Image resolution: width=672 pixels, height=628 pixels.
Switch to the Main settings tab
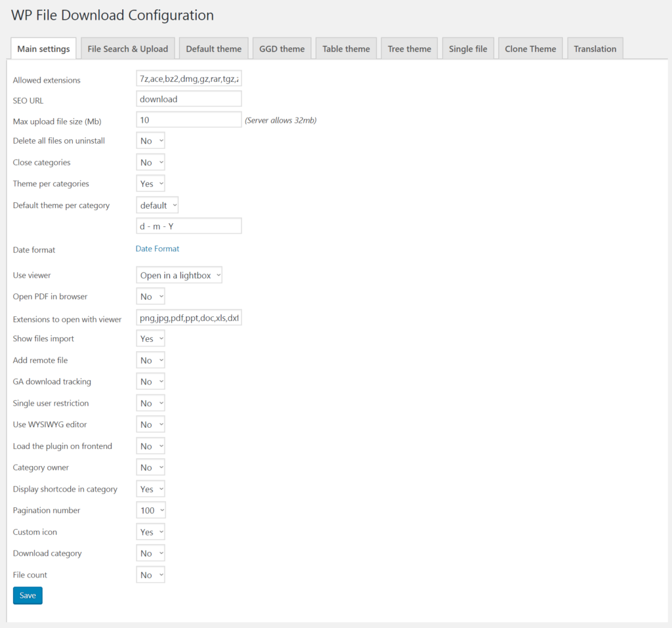43,49
